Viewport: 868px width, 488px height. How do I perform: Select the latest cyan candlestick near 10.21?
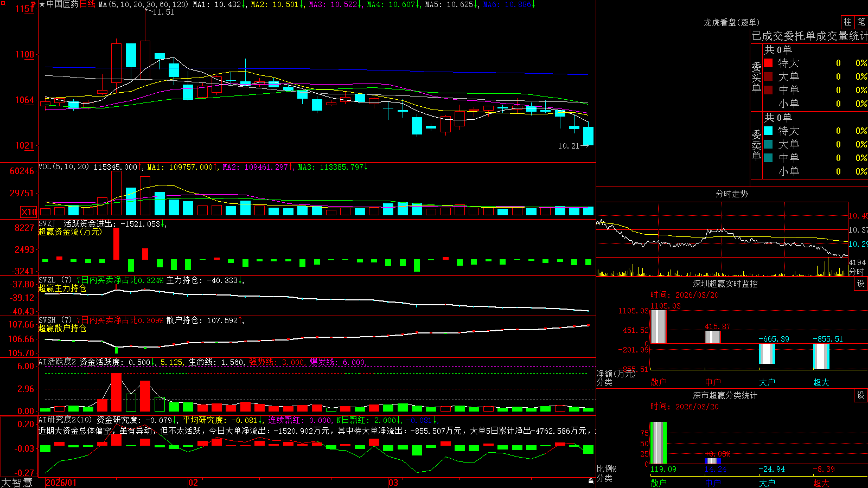point(588,136)
